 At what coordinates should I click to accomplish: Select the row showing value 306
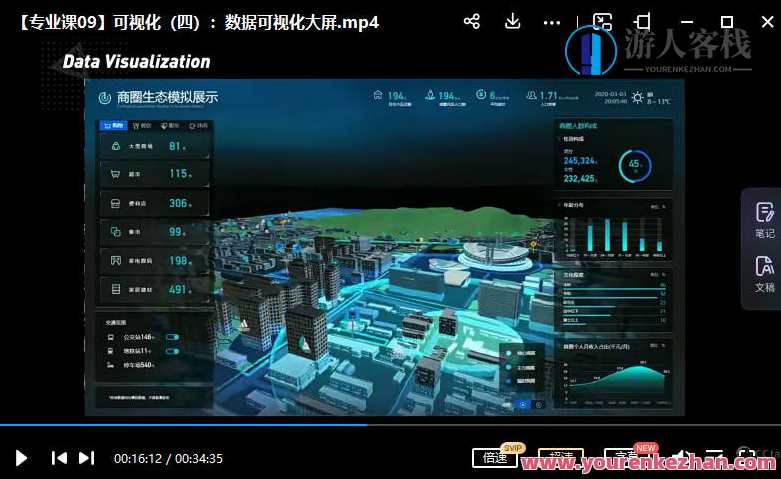(154, 203)
